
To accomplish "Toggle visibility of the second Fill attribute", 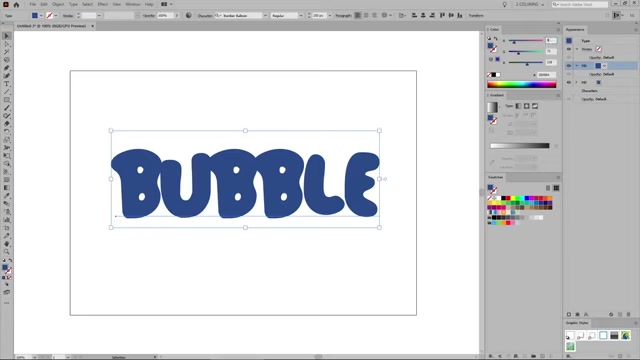I will pyautogui.click(x=569, y=82).
